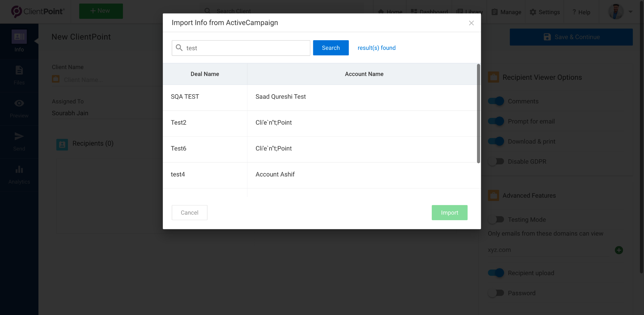644x315 pixels.
Task: Click the ClientPoint logo
Action: click(38, 11)
